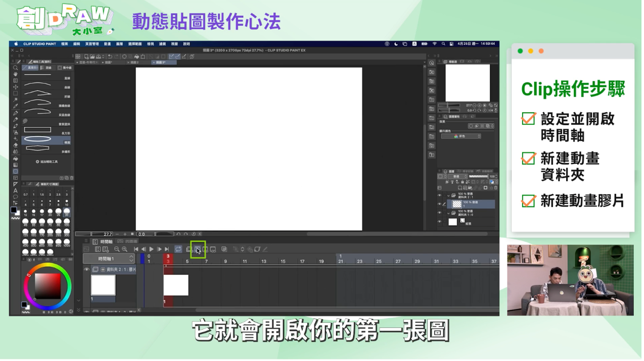Image resolution: width=644 pixels, height=361 pixels.
Task: Switch to the 時間軸 timeline tab
Action: (103, 242)
